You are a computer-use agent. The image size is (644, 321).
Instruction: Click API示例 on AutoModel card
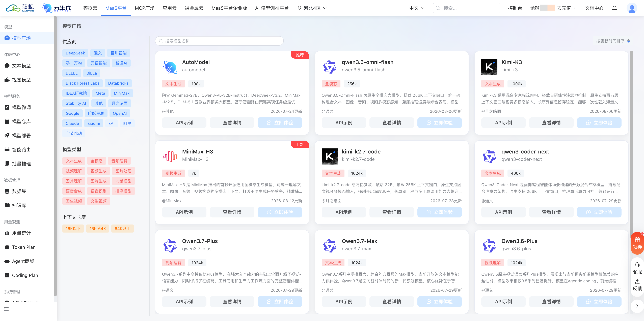[184, 123]
